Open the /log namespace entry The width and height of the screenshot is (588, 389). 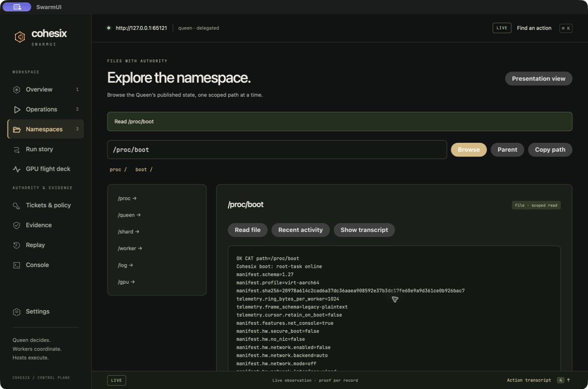click(125, 265)
